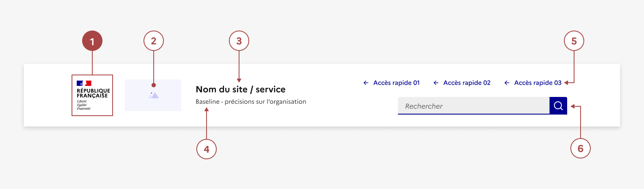Screen dimensions: 644x189
Task: Click the operator image placeholder icon
Action: [153, 95]
